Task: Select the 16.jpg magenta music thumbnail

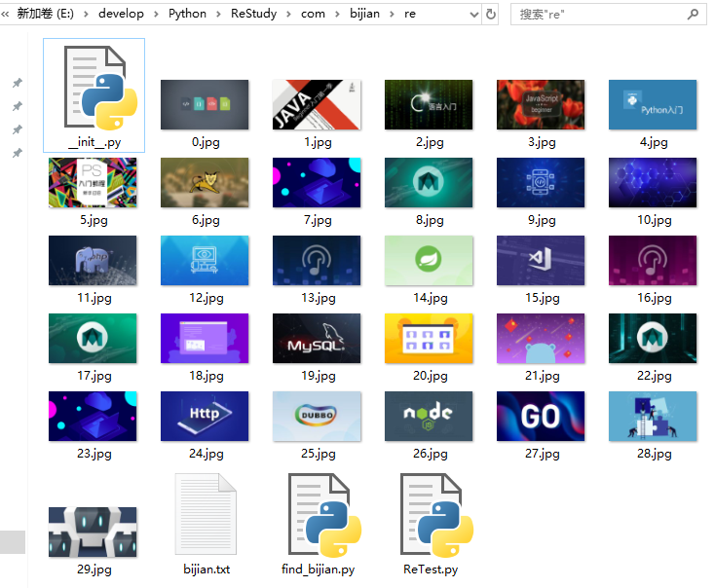Action: click(653, 260)
